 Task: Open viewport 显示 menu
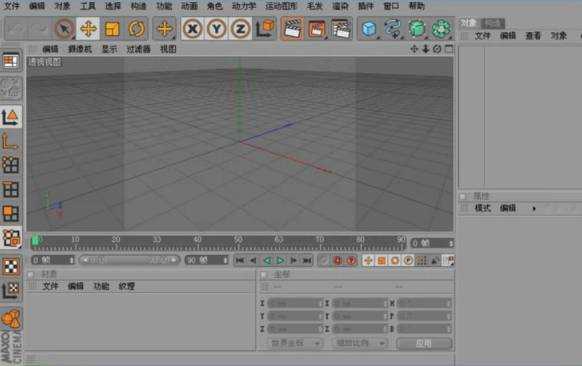109,49
